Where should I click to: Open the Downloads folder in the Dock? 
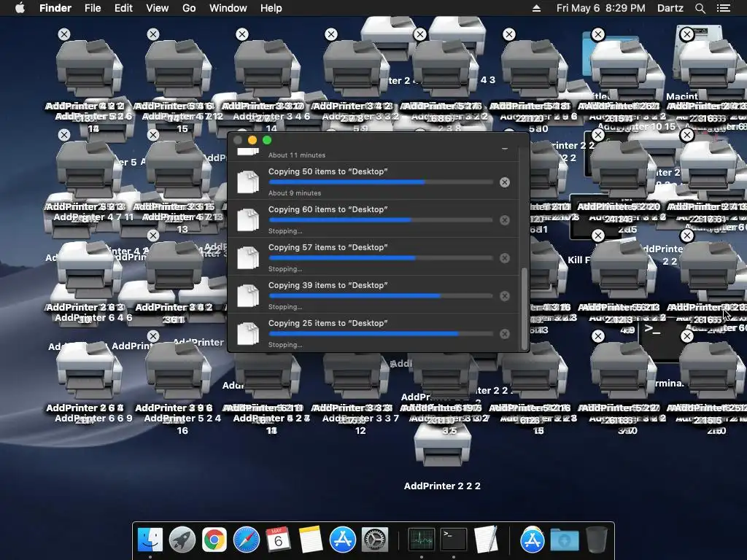click(565, 540)
